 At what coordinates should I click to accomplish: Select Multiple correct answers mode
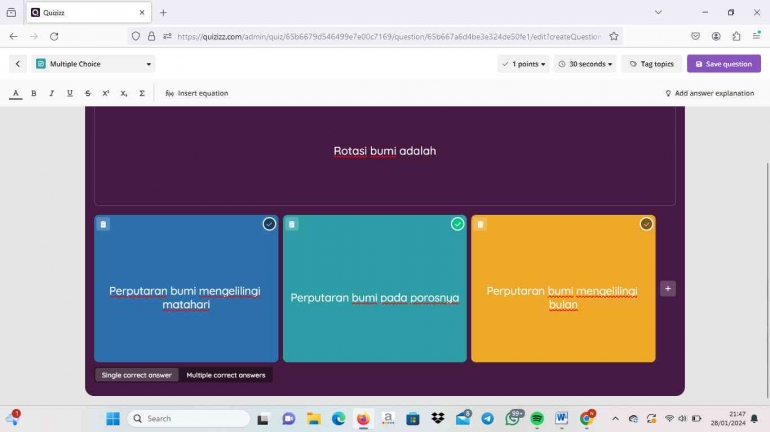click(x=225, y=375)
